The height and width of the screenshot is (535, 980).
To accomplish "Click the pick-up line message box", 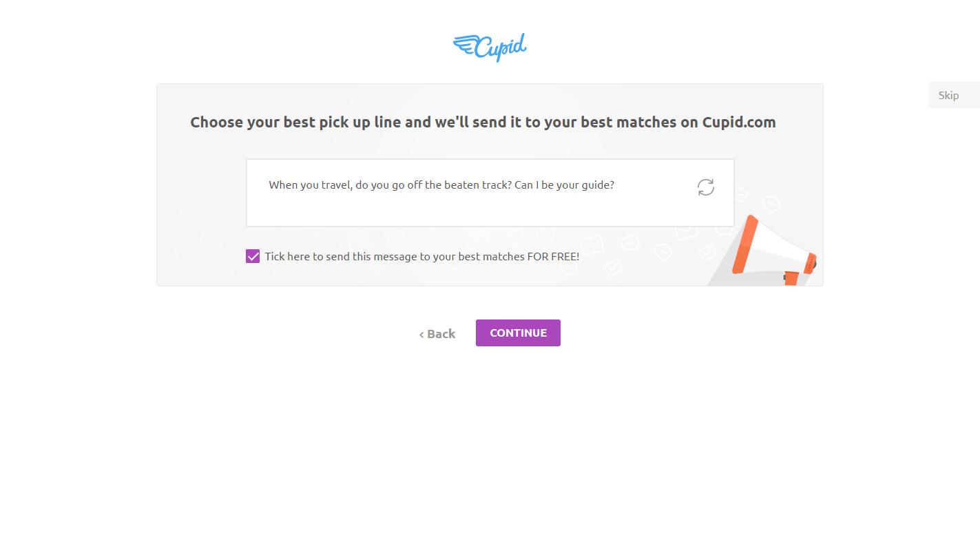I will [x=490, y=193].
